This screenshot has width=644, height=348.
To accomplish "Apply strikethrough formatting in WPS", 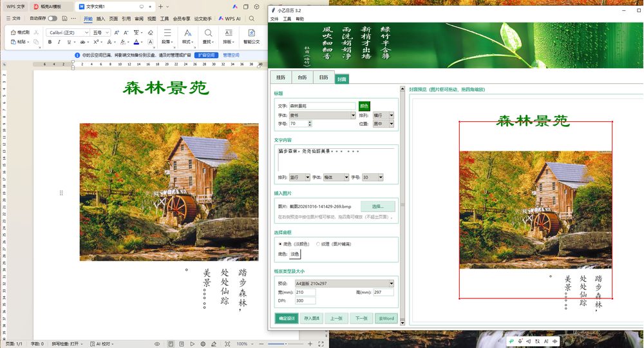I will 82,42.
